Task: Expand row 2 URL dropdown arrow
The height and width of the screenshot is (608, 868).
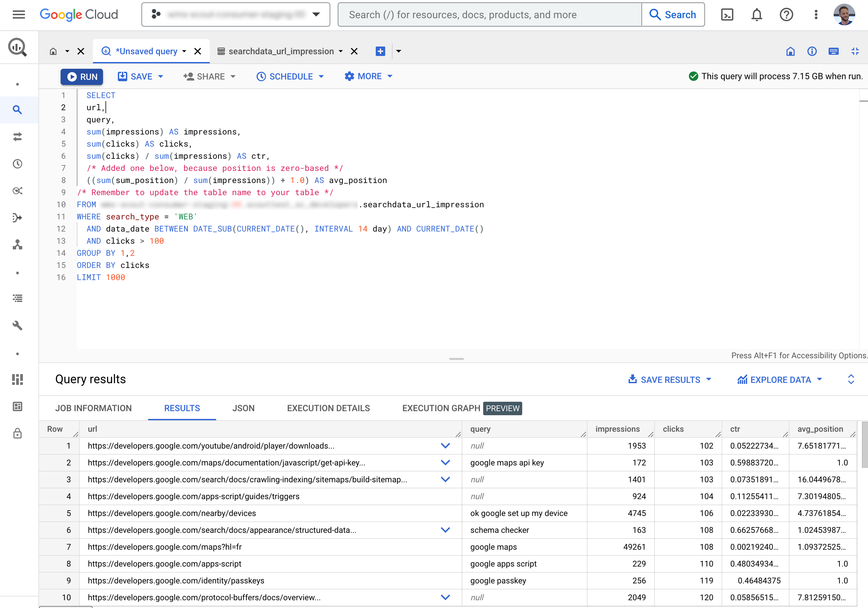Action: 445,463
